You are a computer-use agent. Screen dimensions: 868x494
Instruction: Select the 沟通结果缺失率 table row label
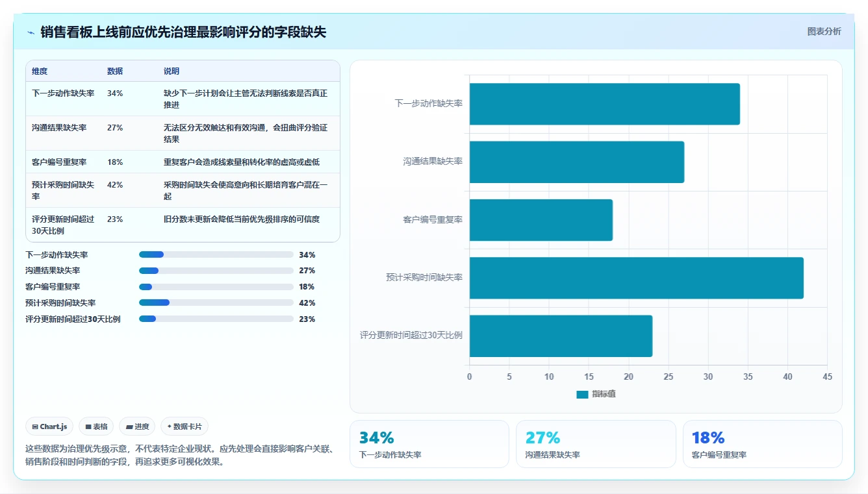pyautogui.click(x=59, y=128)
